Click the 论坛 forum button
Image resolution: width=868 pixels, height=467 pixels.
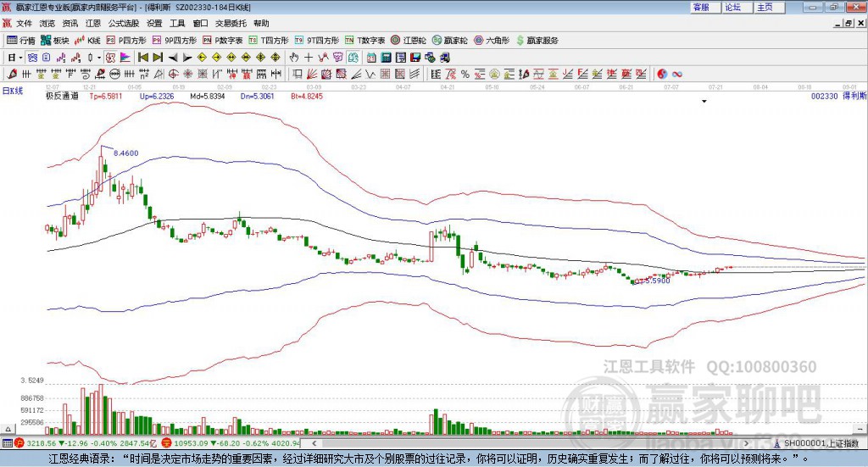coord(737,7)
